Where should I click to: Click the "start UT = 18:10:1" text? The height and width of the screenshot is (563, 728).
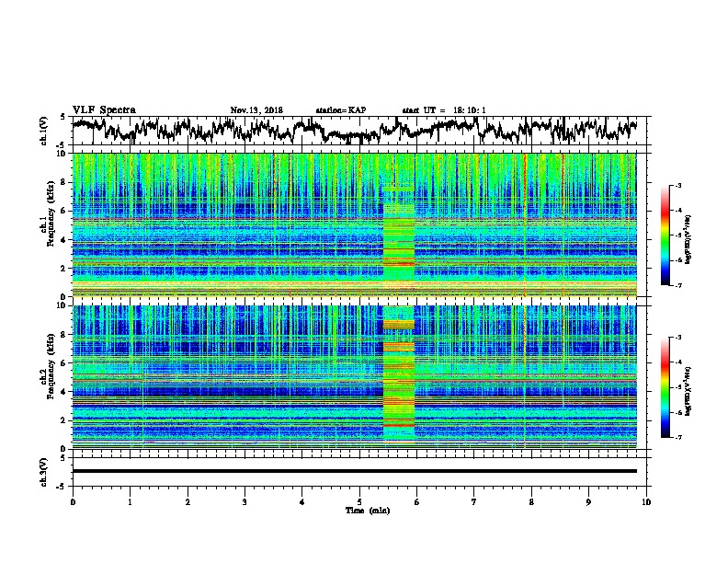[443, 110]
